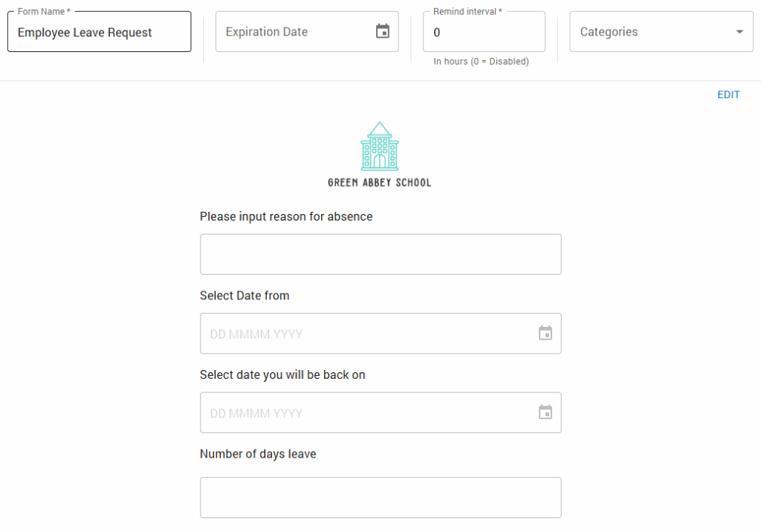The width and height of the screenshot is (761, 532).
Task: Click 'Select date you will be back on' label
Action: pos(282,375)
